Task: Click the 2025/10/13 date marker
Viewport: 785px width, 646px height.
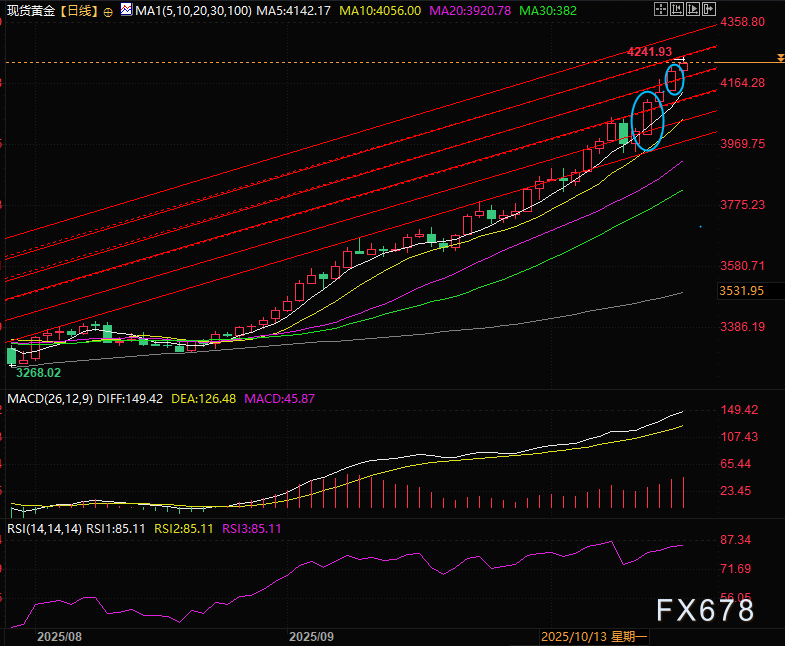Action: [x=574, y=636]
